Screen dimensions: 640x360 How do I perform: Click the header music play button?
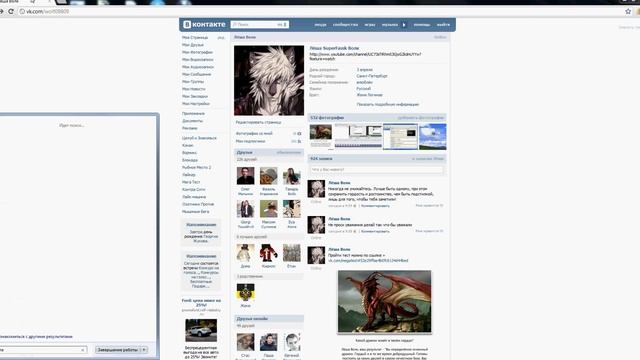[x=404, y=24]
